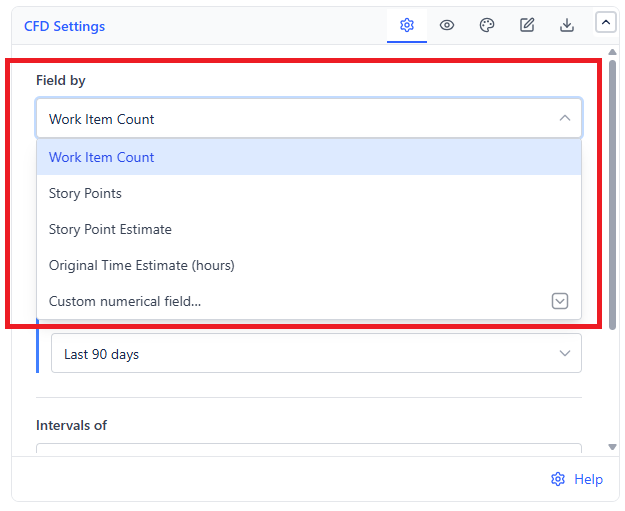Open the palette colors tab

point(487,26)
